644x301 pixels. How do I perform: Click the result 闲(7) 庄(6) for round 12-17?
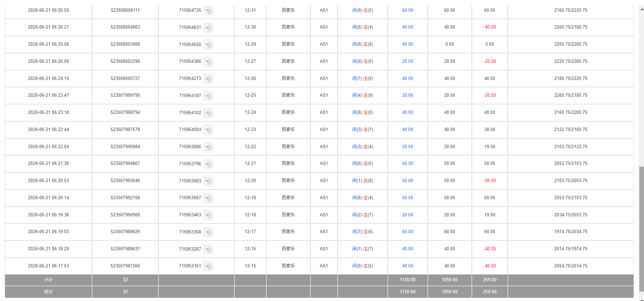[363, 232]
